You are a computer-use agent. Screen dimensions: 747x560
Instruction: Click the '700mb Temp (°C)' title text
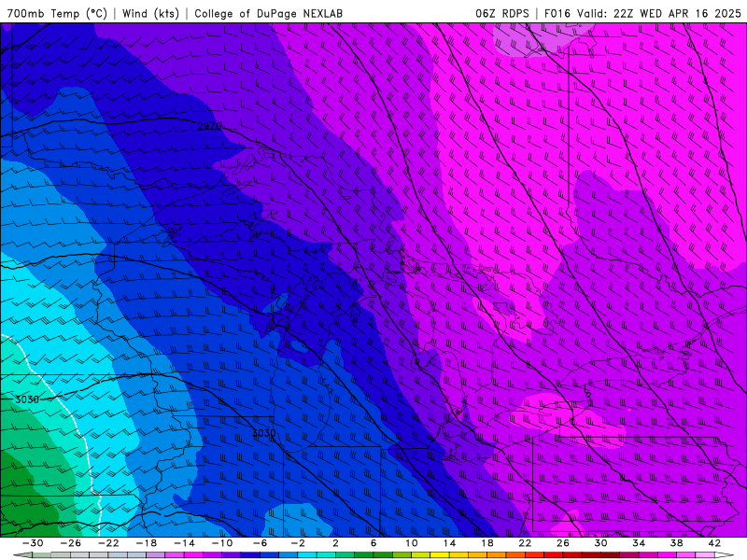coord(57,13)
